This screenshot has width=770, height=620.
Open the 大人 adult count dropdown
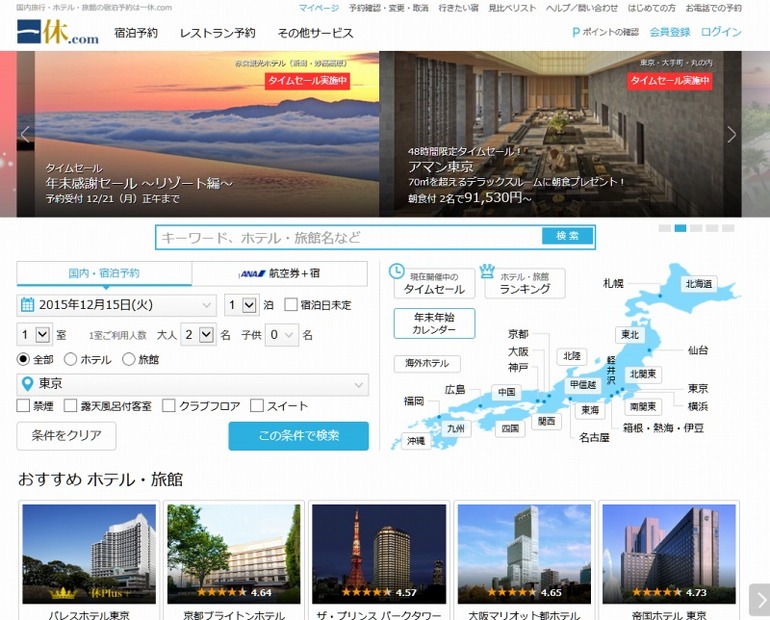pyautogui.click(x=198, y=335)
